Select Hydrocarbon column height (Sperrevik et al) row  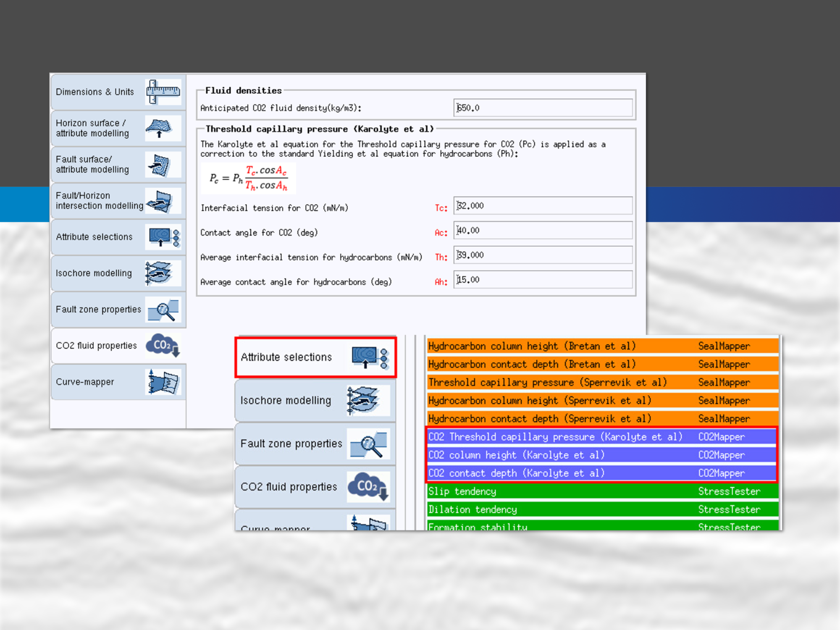click(603, 401)
